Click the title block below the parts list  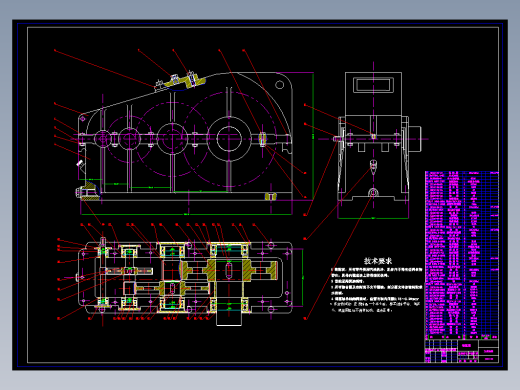coord(462,351)
